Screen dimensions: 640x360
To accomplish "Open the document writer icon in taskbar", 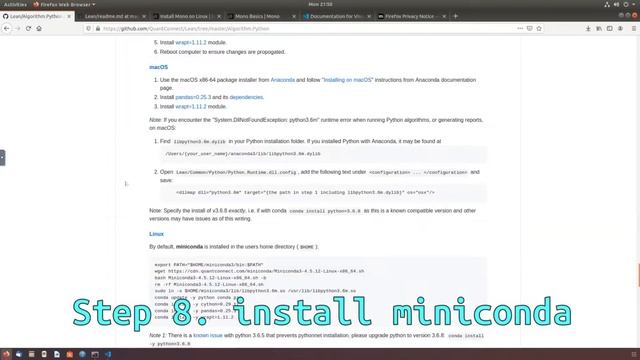I will pyautogui.click(x=57, y=354).
